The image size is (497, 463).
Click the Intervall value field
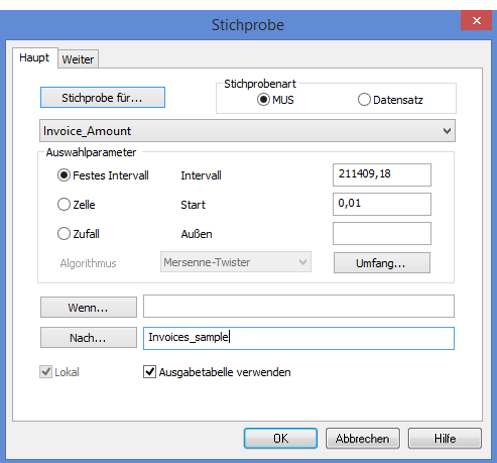tap(382, 175)
